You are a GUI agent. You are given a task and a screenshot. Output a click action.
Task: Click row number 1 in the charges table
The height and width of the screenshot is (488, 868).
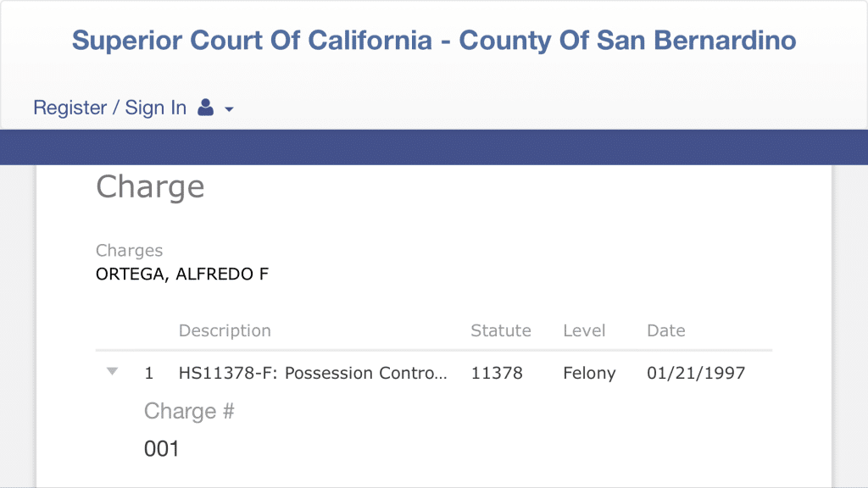tap(149, 373)
